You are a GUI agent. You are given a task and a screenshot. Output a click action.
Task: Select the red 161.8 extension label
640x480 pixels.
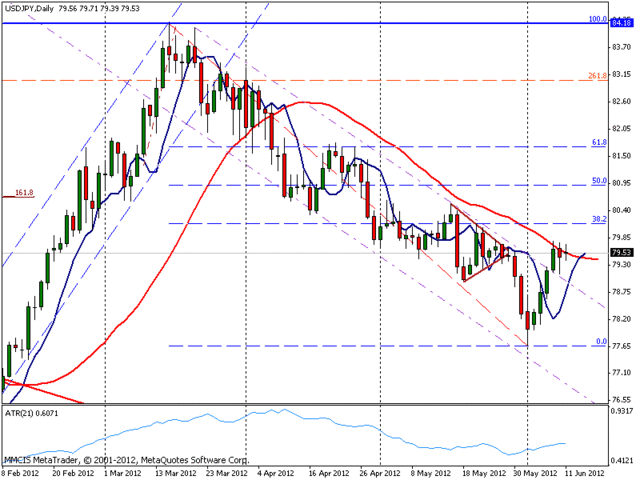[25, 195]
